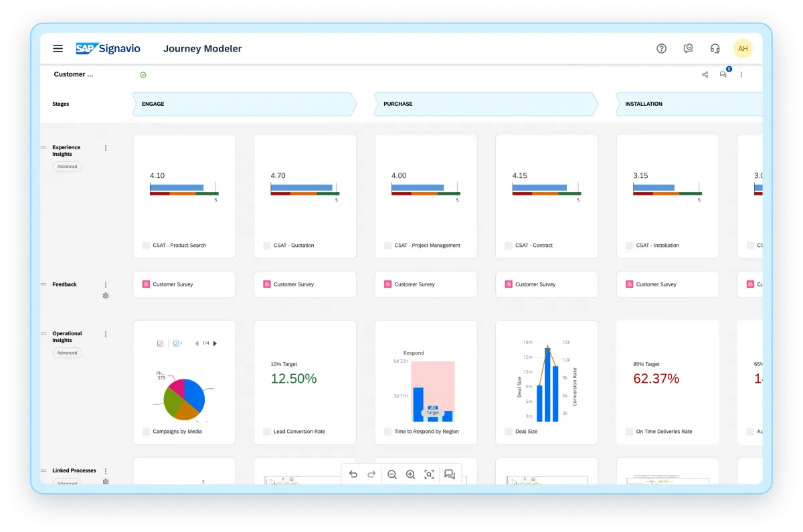
Task: Click survey icon under CSAT - Installation
Action: pos(629,284)
